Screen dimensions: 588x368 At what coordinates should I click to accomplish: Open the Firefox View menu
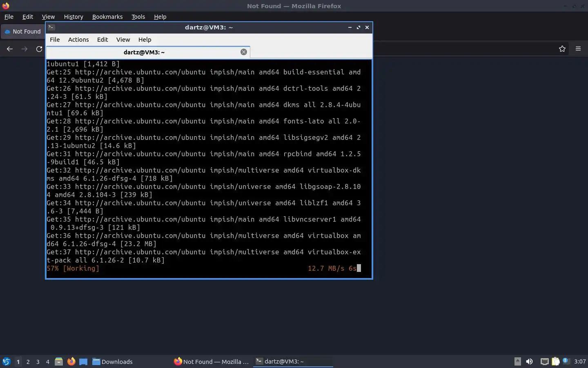(x=48, y=17)
